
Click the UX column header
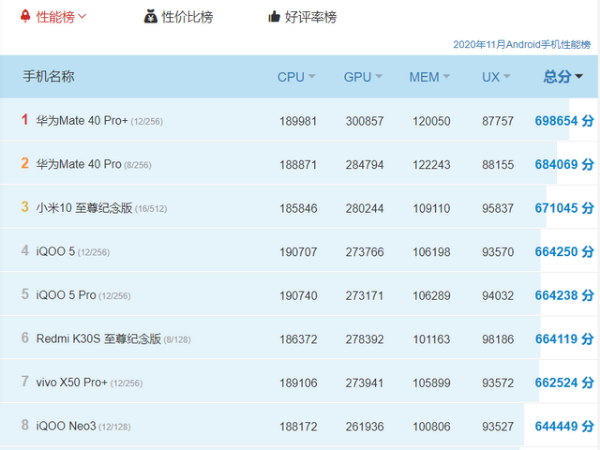pos(491,77)
